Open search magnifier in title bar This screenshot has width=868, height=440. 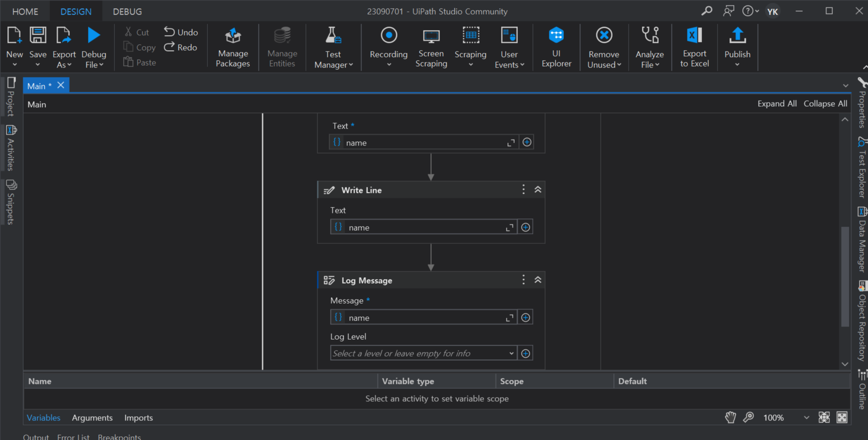(x=707, y=11)
